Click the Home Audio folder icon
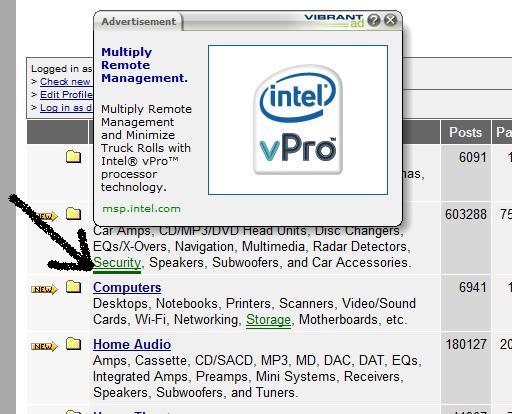 point(73,344)
